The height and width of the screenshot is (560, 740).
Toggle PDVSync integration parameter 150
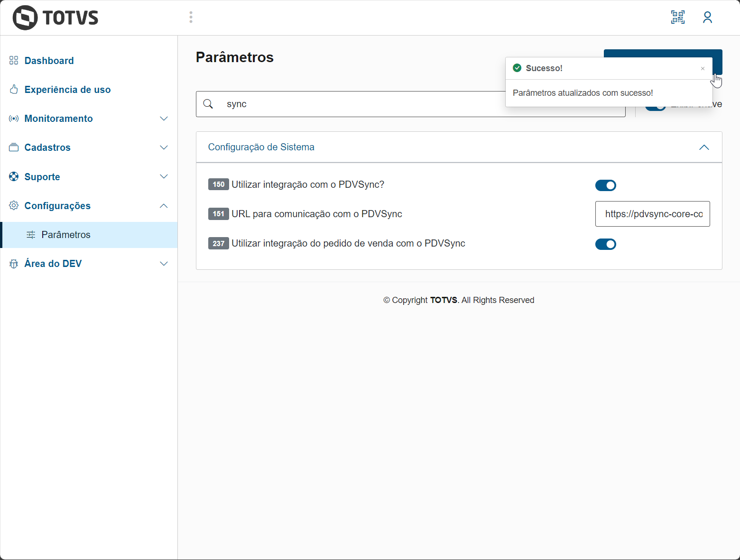coord(605,185)
